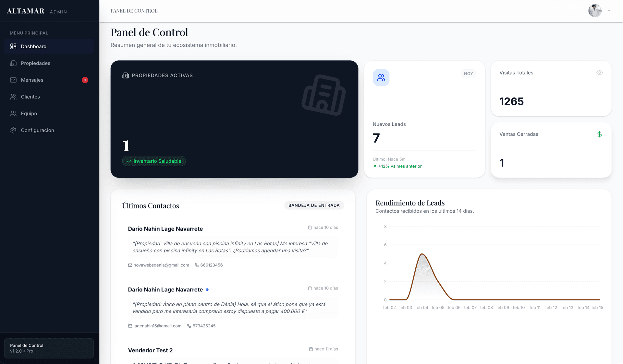
Task: Click the red unread messages badge
Action: pos(85,80)
